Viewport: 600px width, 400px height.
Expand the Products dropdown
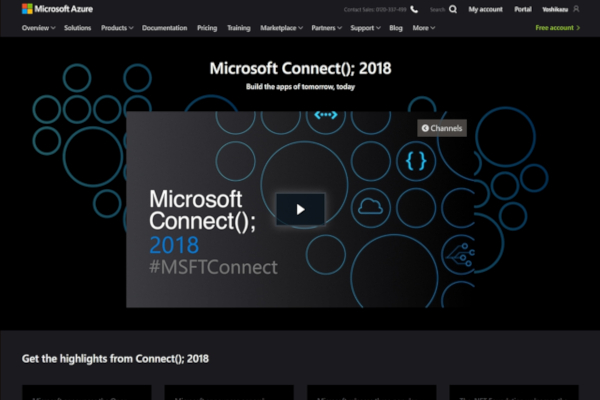click(x=117, y=28)
